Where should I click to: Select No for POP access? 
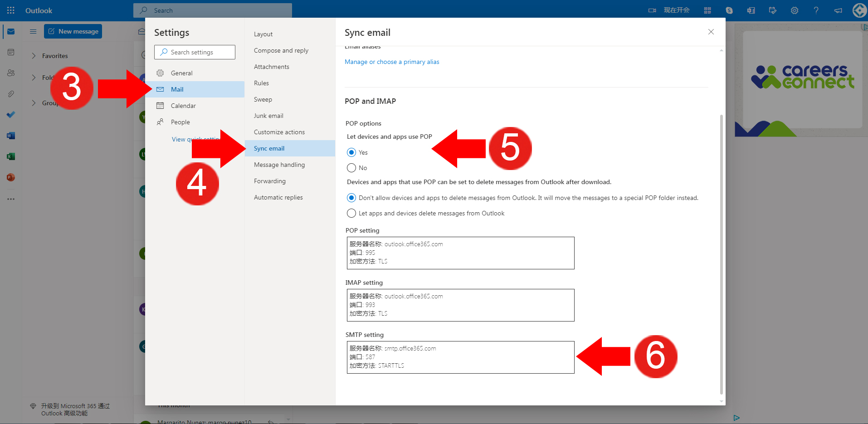(351, 168)
